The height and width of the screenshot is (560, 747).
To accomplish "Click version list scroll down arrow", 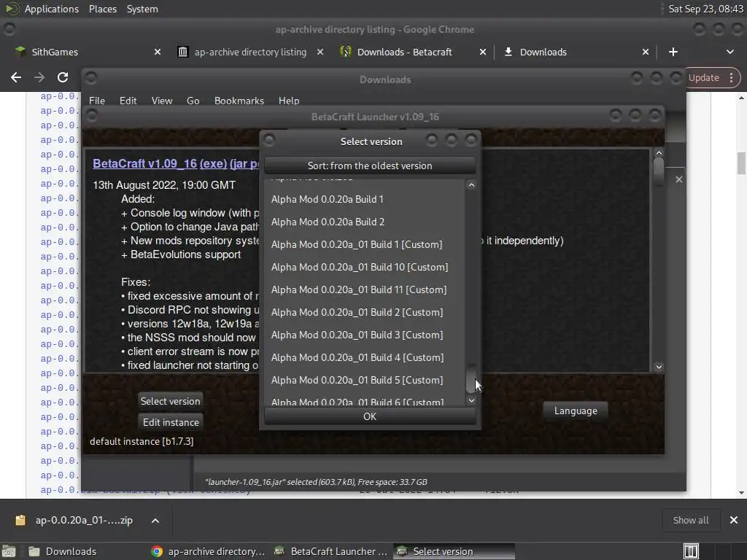I will tap(471, 400).
